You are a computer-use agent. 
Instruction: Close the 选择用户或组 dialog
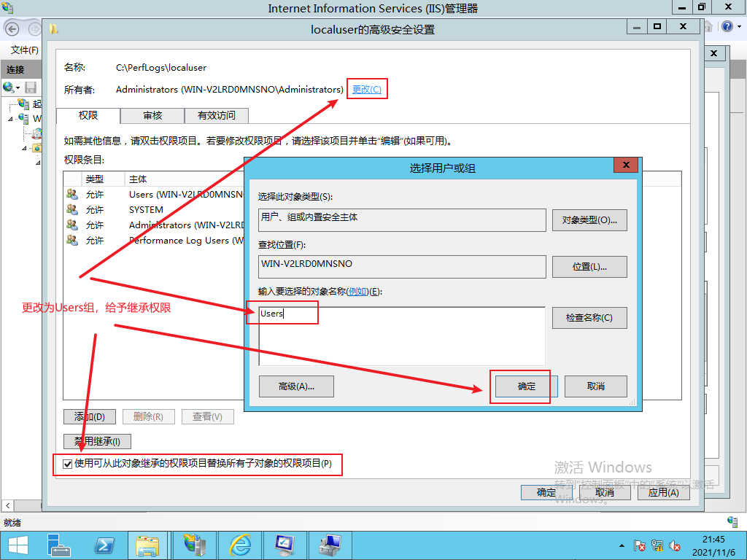click(626, 165)
